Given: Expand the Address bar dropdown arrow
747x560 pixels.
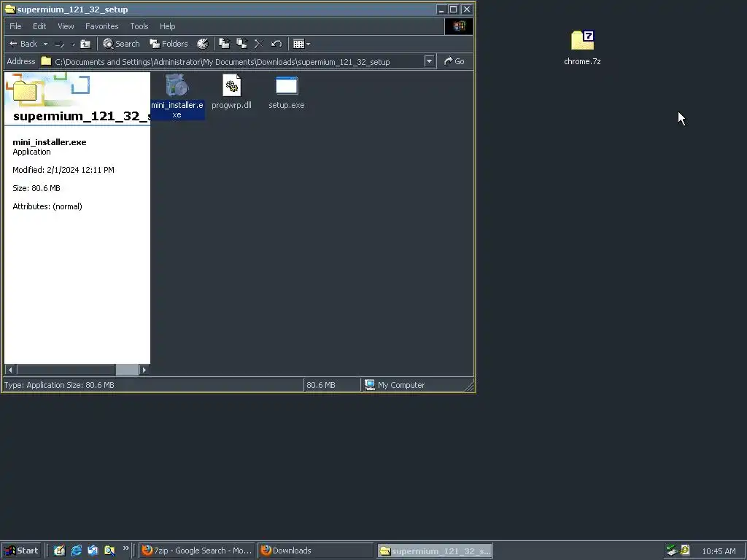Looking at the screenshot, I should click(429, 61).
